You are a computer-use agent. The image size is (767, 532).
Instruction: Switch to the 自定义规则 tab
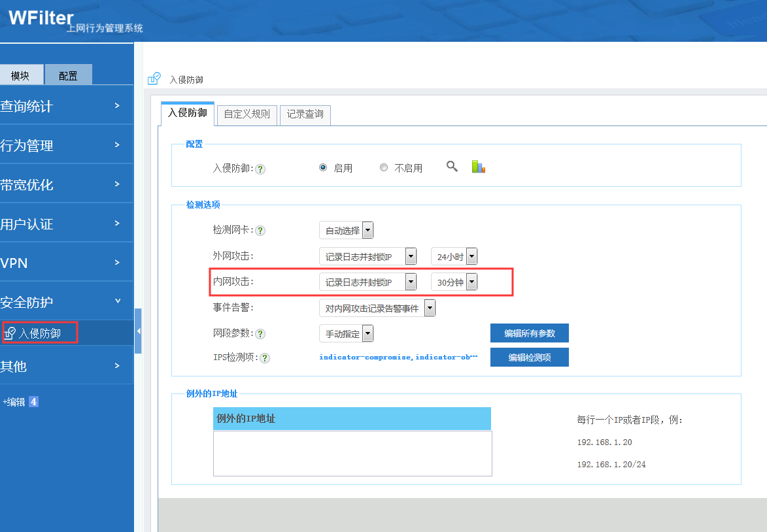[x=247, y=114]
